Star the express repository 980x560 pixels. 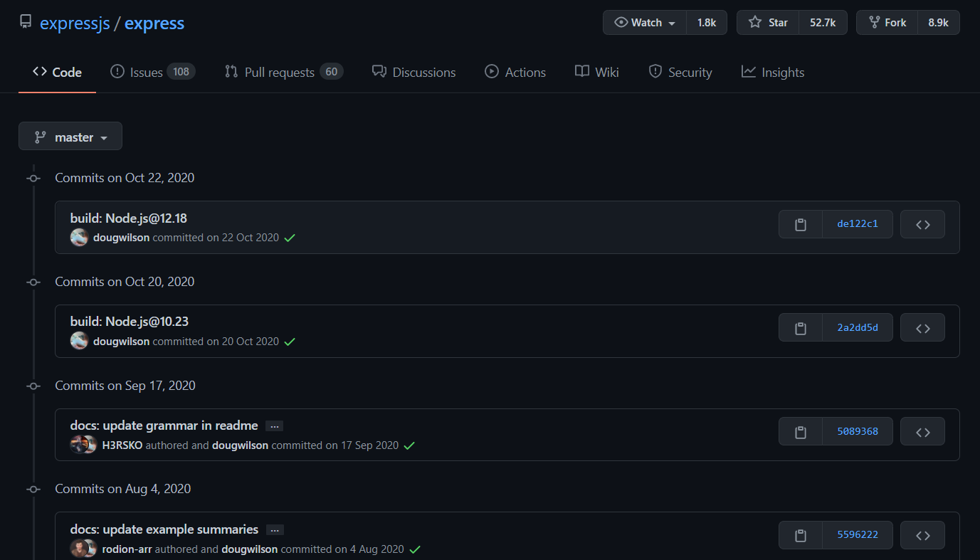point(768,23)
